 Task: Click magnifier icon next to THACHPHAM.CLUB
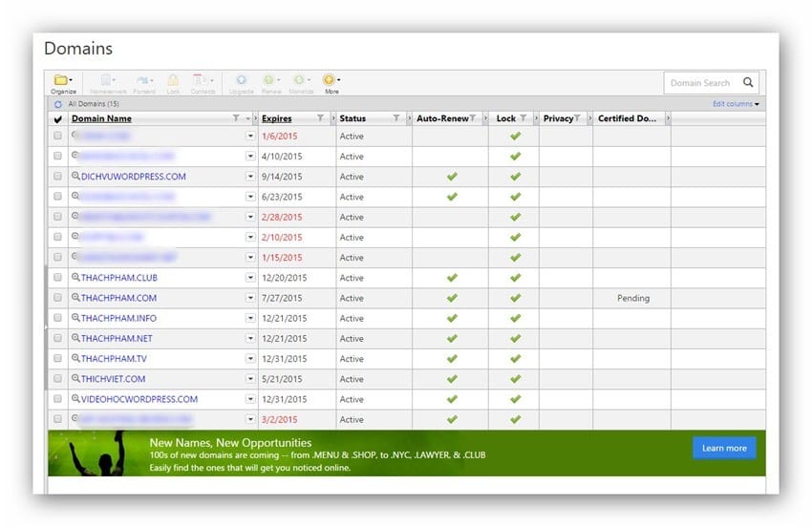(x=75, y=277)
